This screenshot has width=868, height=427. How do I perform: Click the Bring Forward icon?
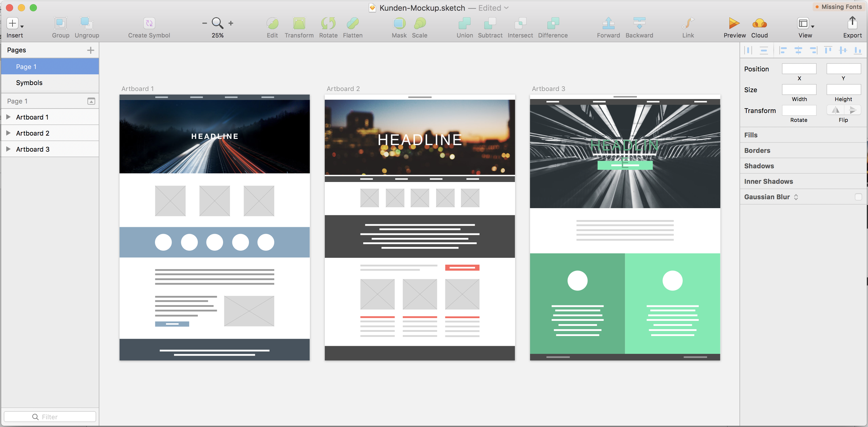coord(608,23)
